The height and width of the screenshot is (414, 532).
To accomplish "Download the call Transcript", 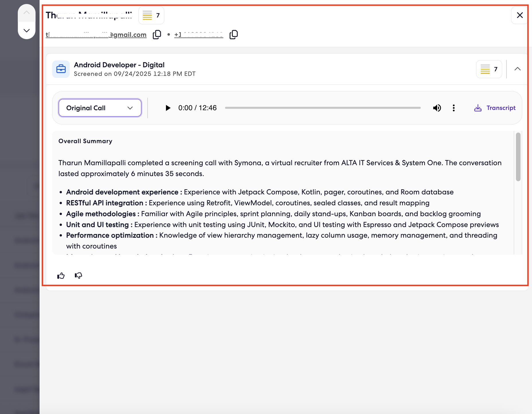I will coord(495,108).
